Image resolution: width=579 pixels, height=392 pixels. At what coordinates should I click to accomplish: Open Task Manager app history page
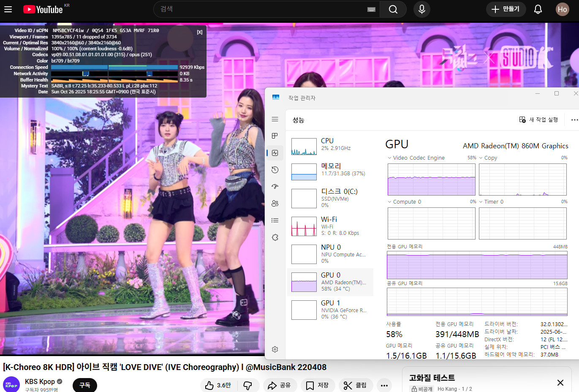(275, 170)
